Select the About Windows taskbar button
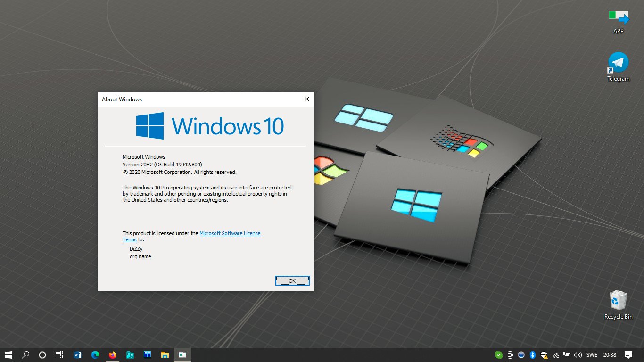 (182, 355)
